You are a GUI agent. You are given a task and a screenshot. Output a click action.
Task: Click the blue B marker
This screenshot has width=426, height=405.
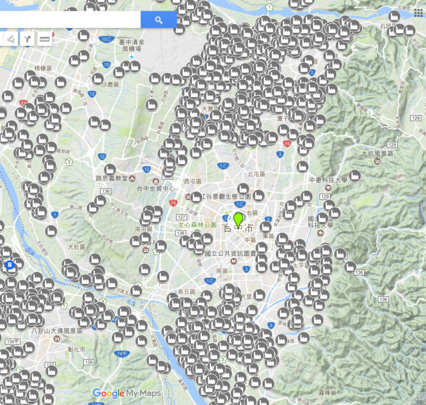point(10,265)
